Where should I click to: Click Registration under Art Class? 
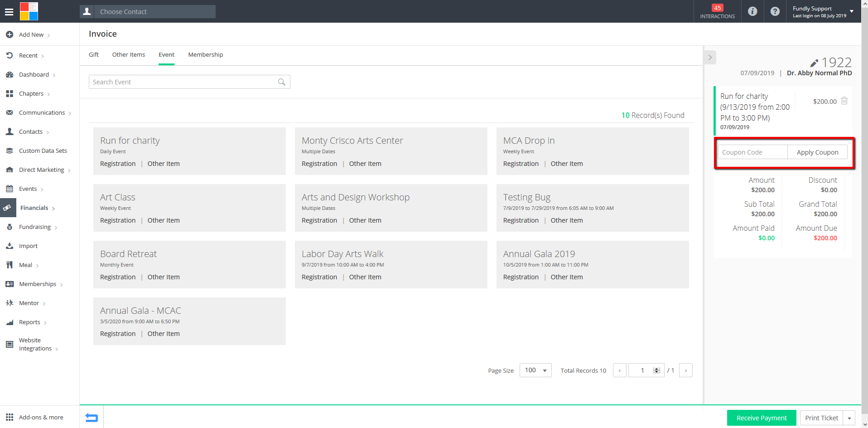click(x=118, y=220)
